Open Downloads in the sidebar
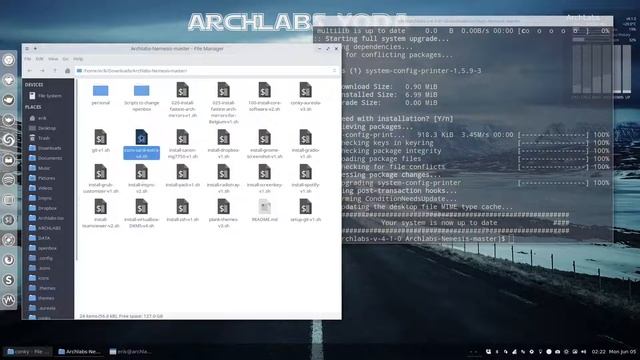The height and width of the screenshot is (360, 640). coord(45,148)
